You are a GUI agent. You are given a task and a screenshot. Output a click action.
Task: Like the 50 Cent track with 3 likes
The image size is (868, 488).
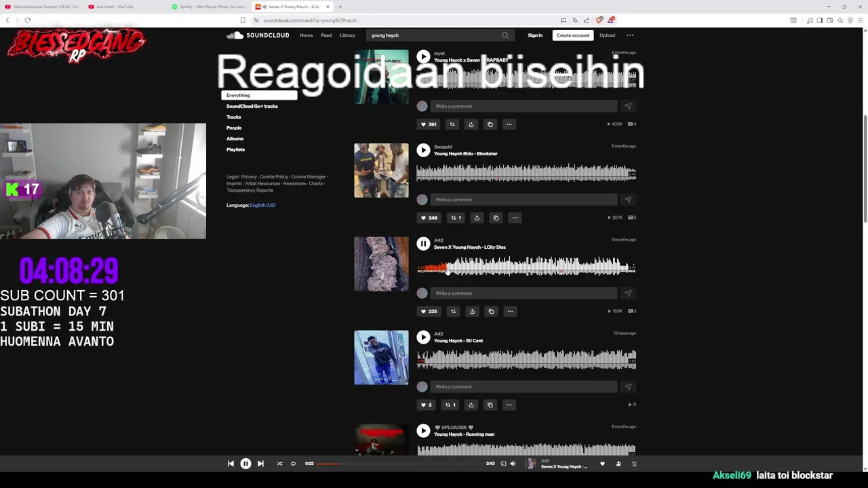[425, 405]
